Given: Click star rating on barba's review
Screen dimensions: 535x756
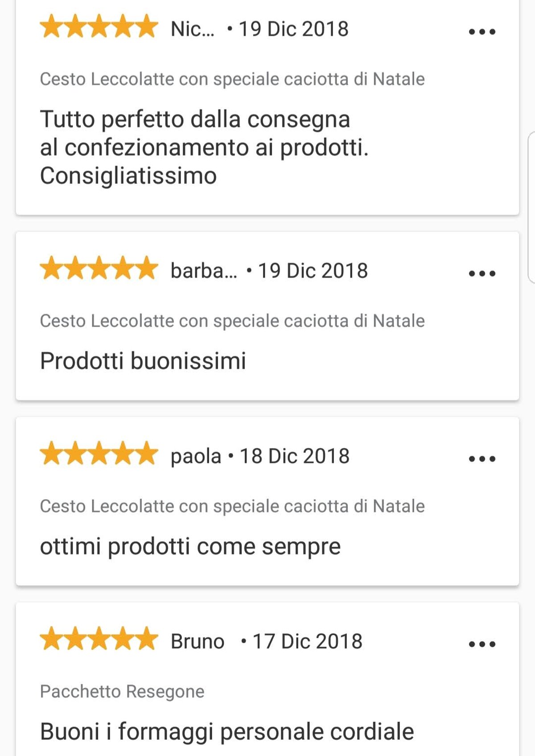Looking at the screenshot, I should 99,269.
